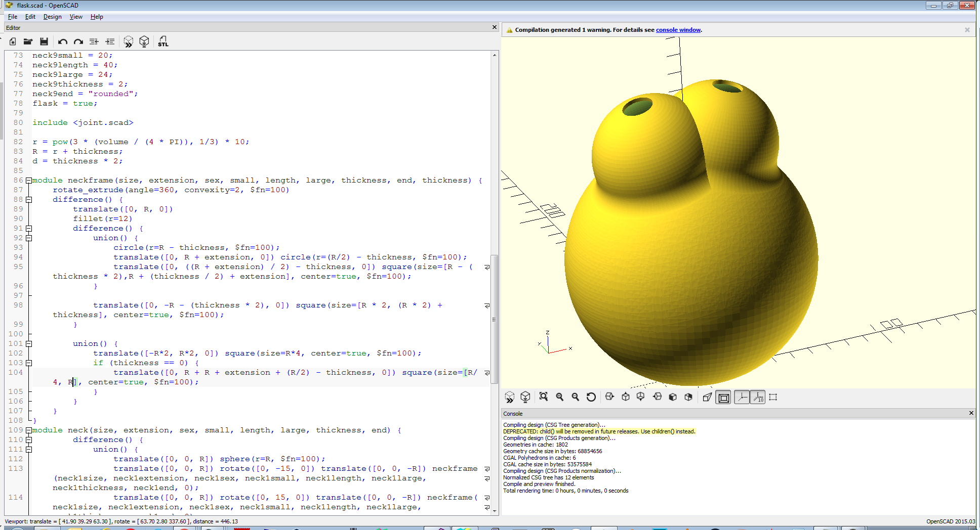Toggle the scale markers display
Screen dimensions: 980x530
758,397
